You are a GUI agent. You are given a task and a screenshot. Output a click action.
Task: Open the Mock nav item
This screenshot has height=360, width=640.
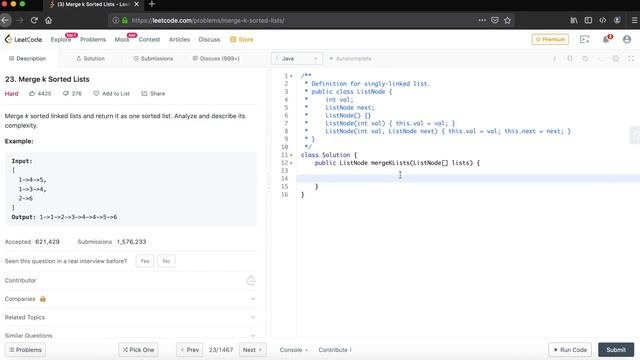[122, 39]
